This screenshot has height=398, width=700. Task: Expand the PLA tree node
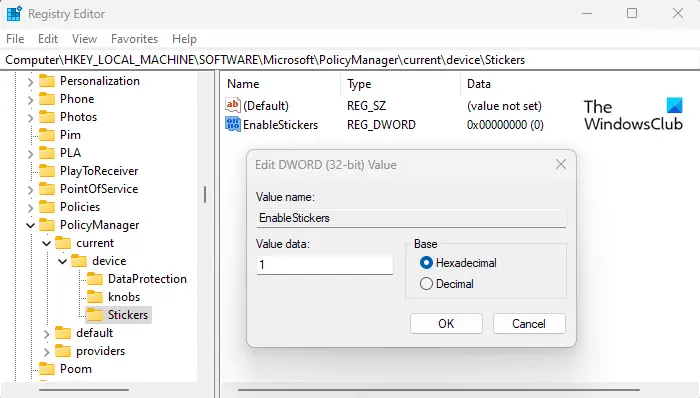point(30,154)
